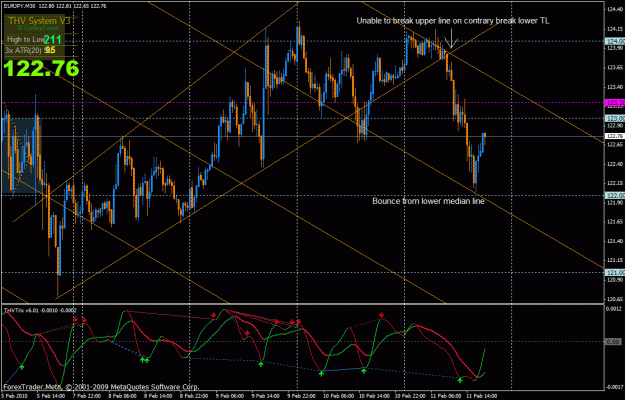Click the 123.65 price axis value
The width and height of the screenshot is (625, 400).
[615, 67]
